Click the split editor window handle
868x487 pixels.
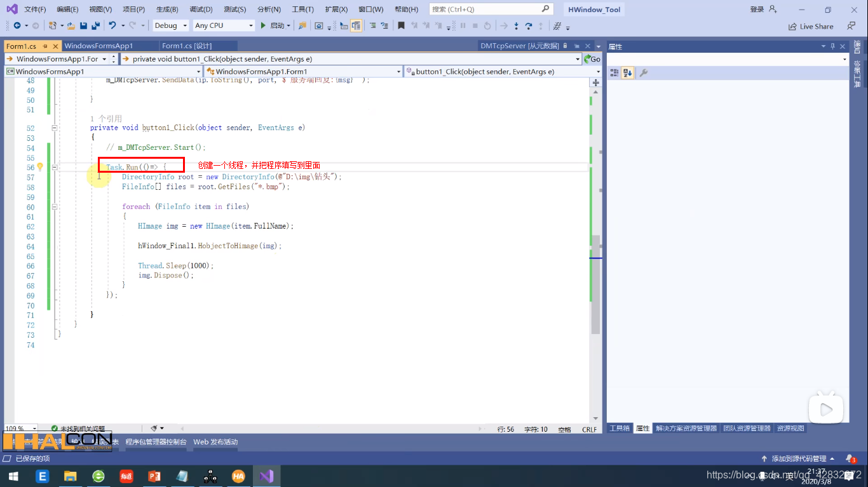coord(596,83)
